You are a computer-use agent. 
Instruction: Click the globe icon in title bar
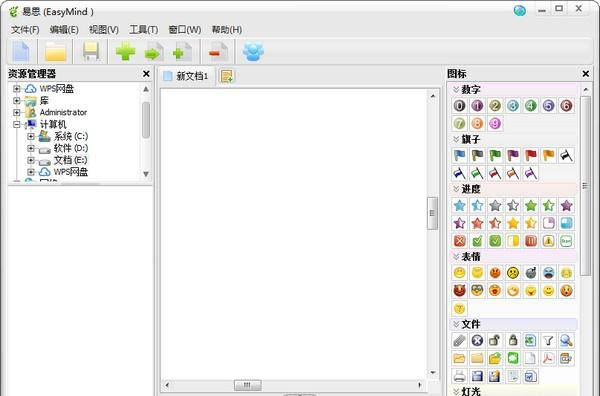point(520,10)
